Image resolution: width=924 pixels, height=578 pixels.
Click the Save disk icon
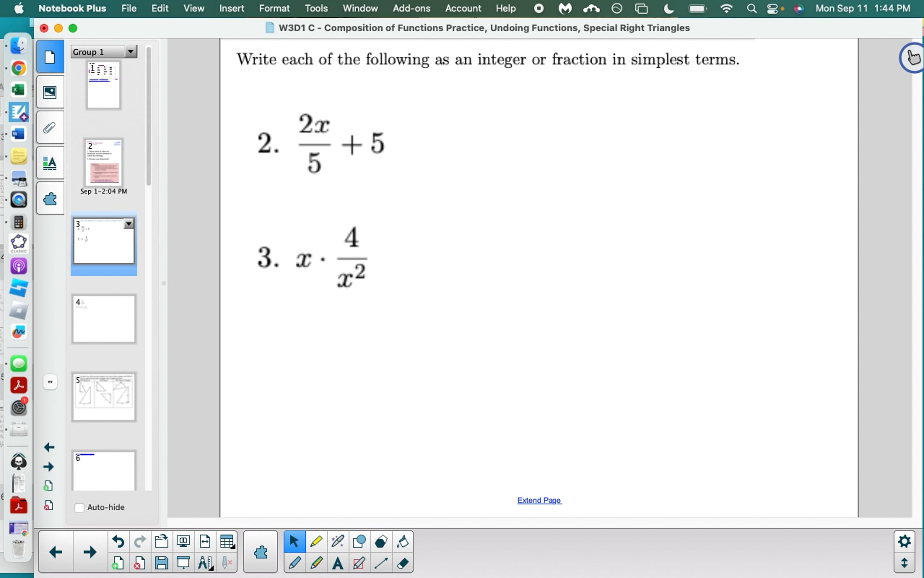[161, 563]
